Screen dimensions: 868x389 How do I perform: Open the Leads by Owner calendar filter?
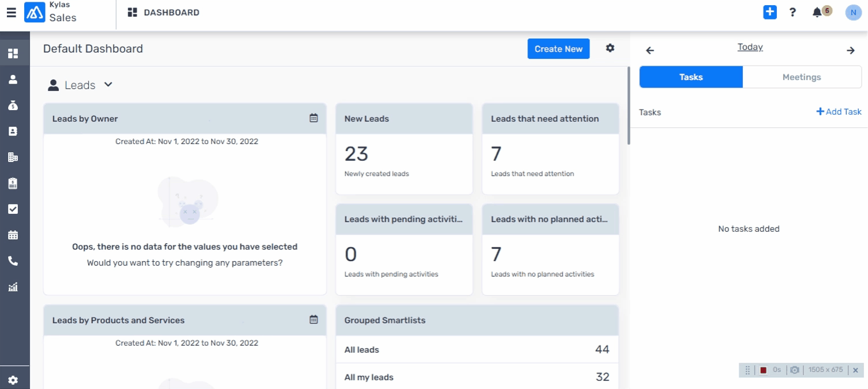pos(314,118)
